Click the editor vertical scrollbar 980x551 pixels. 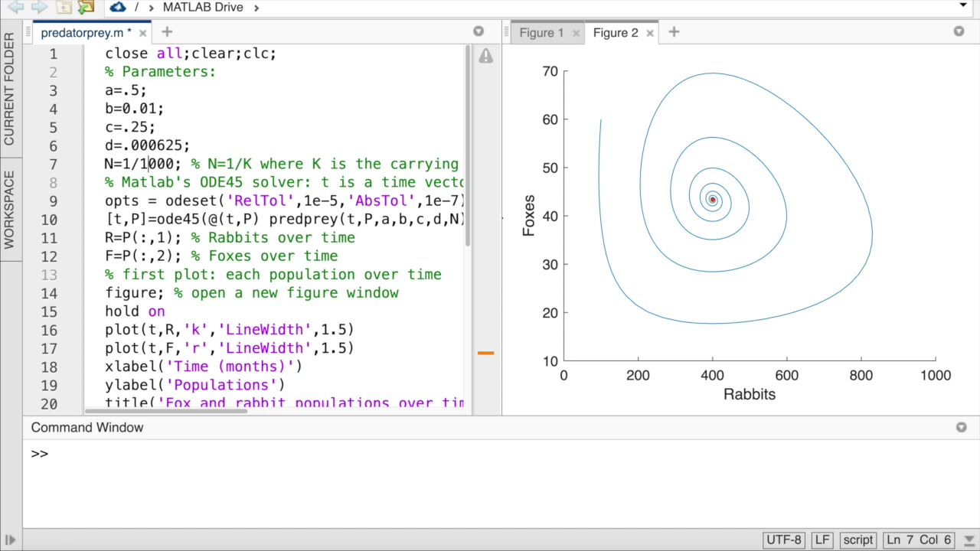pyautogui.click(x=467, y=145)
